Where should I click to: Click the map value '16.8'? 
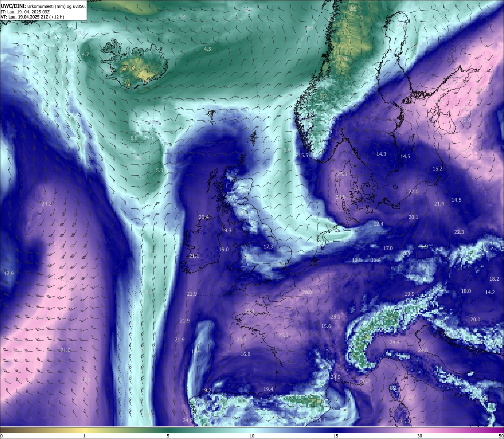pyautogui.click(x=245, y=354)
